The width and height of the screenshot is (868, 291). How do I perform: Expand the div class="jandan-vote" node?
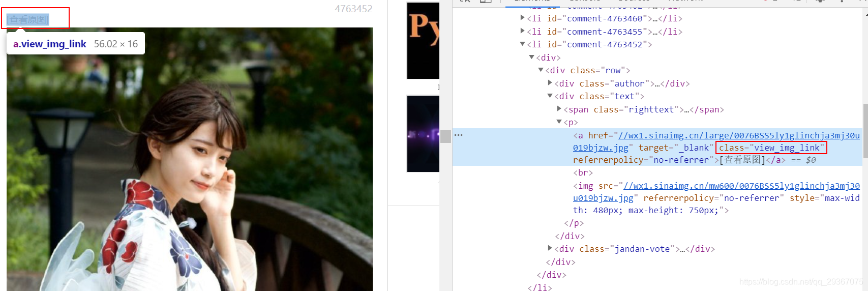(550, 248)
